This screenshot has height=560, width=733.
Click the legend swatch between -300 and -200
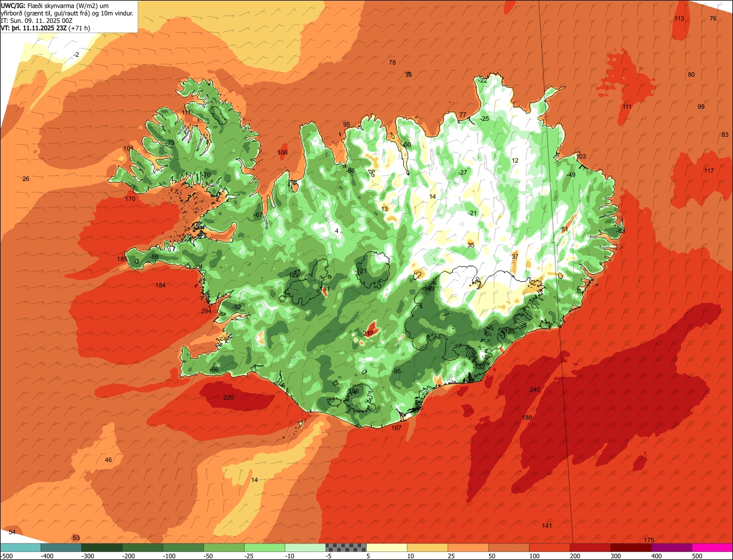pyautogui.click(x=101, y=547)
